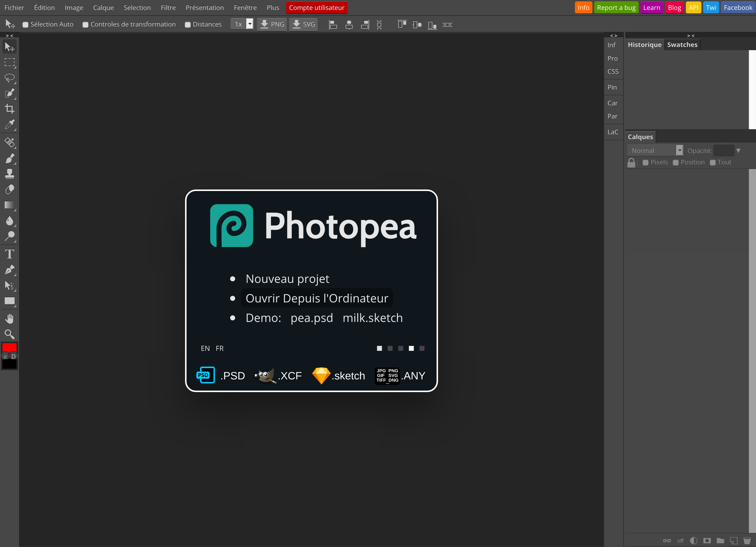Click the new adjustment layer icon
This screenshot has height=547, width=756.
coord(694,540)
